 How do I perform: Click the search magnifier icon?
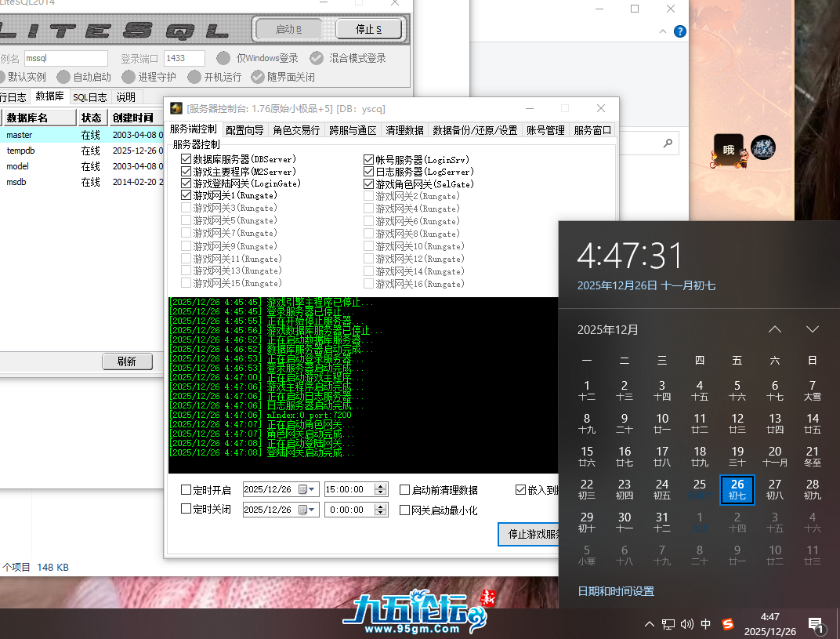click(x=668, y=143)
